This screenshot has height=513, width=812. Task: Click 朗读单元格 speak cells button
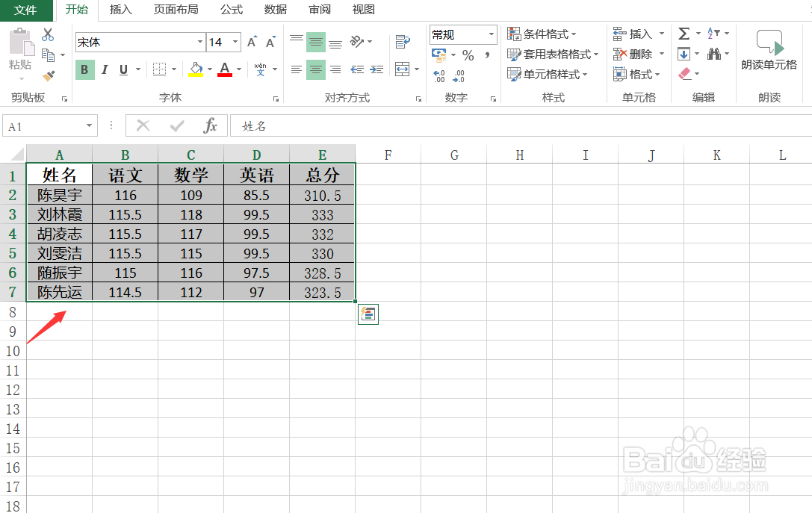point(769,50)
